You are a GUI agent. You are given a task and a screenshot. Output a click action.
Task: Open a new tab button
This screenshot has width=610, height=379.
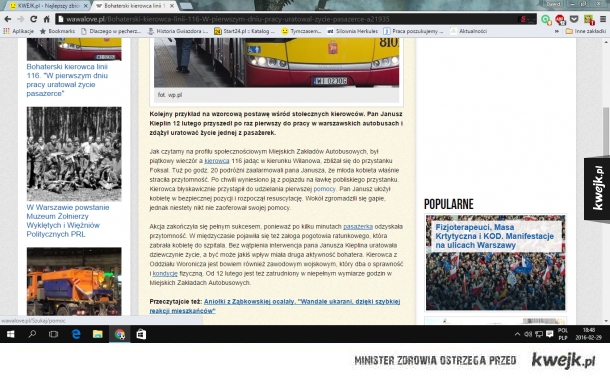[186, 6]
